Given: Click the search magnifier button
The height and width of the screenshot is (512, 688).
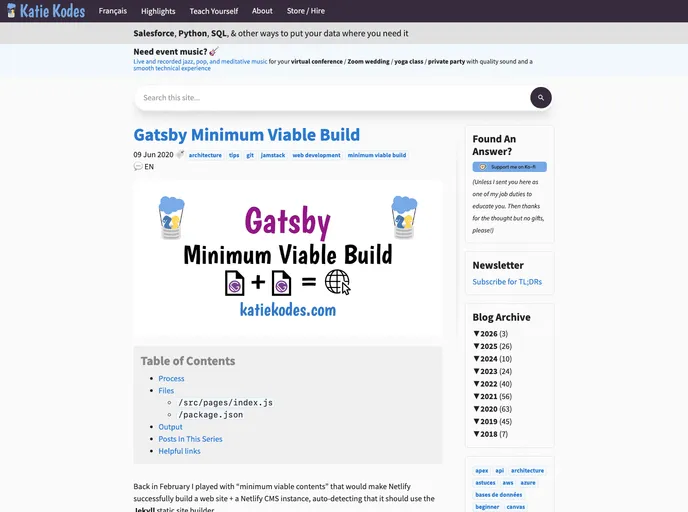Looking at the screenshot, I should 541,97.
